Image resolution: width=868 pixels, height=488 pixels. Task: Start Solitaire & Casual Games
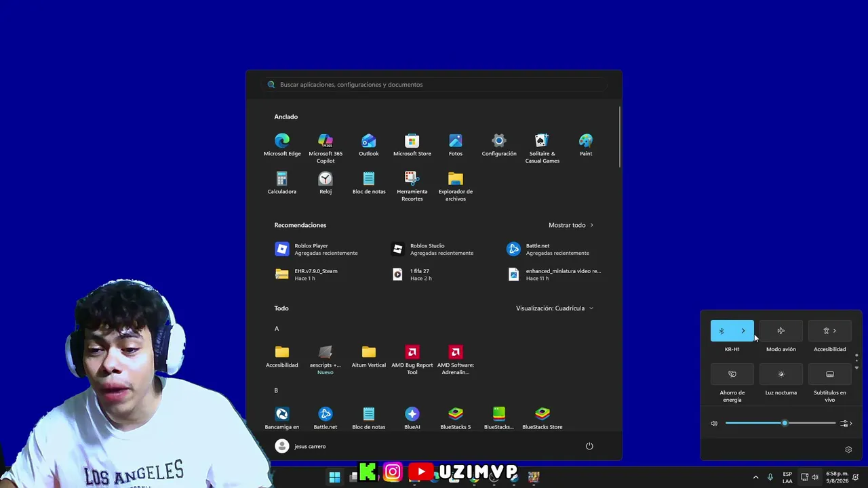coord(542,148)
